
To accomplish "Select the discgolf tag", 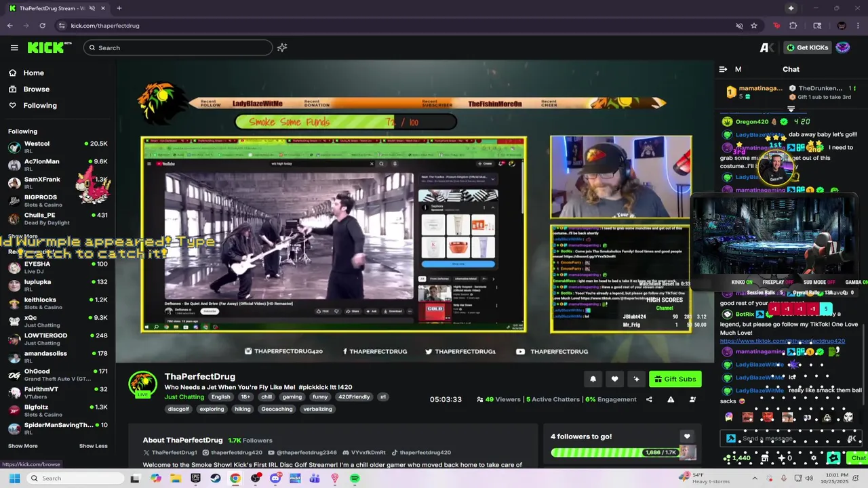I will tap(178, 409).
